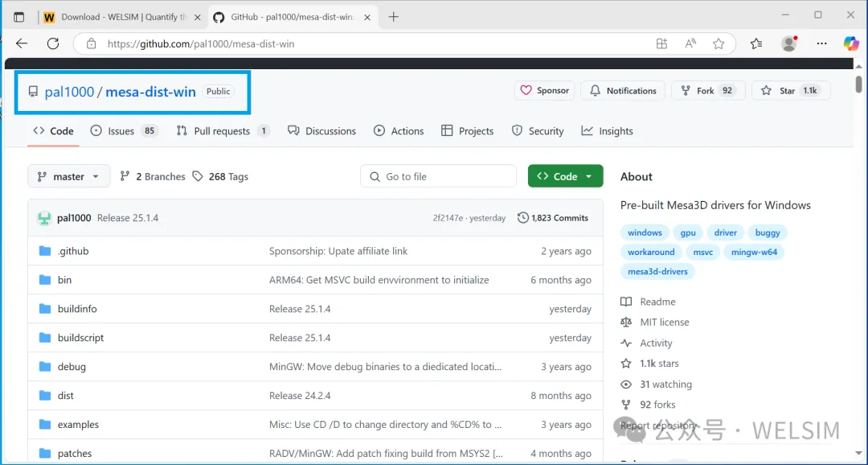Open the Copilot icon
868x465 pixels.
pyautogui.click(x=851, y=43)
